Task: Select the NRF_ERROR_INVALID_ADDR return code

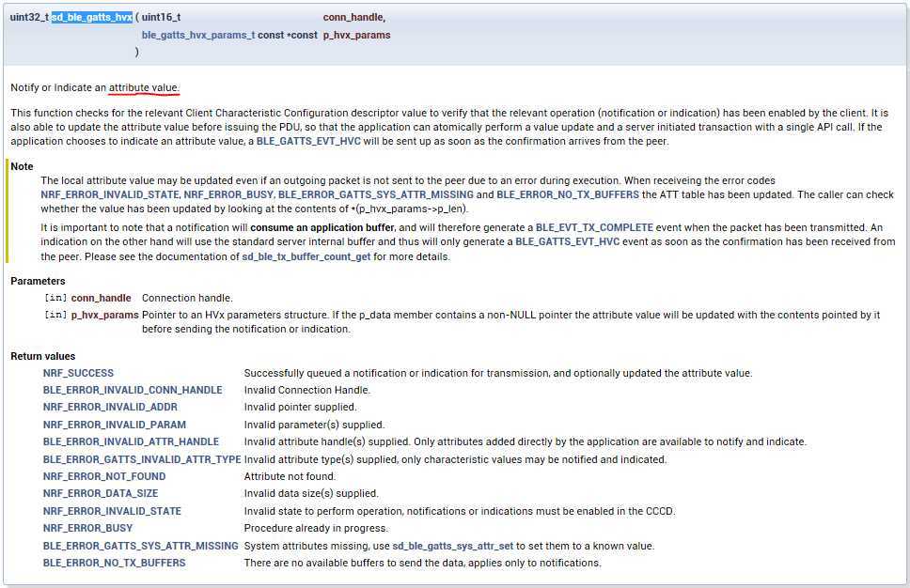Action: click(x=110, y=407)
